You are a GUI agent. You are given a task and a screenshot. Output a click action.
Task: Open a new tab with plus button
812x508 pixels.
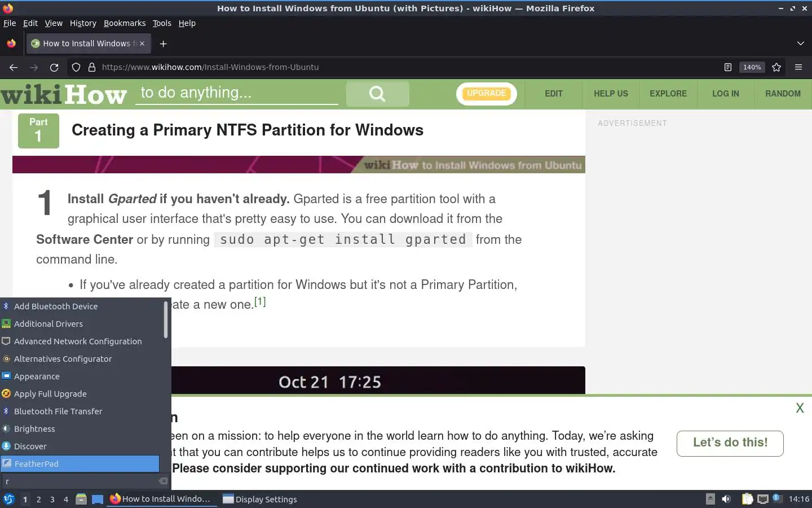pos(163,43)
